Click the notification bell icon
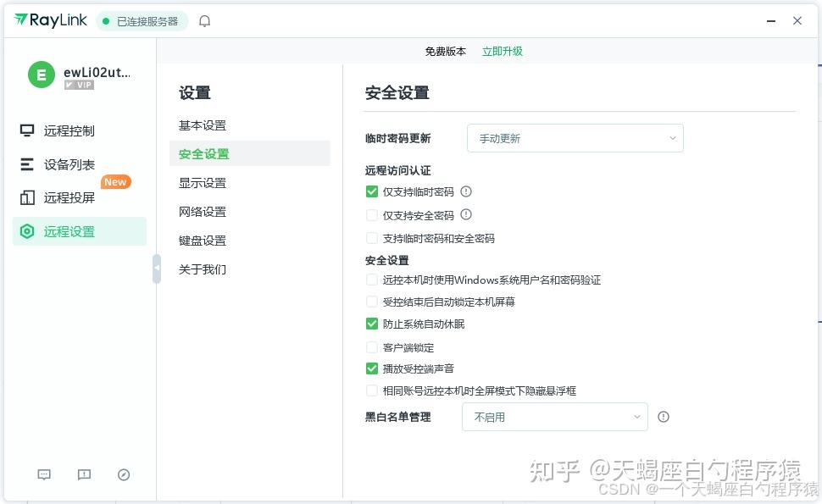 pos(204,21)
